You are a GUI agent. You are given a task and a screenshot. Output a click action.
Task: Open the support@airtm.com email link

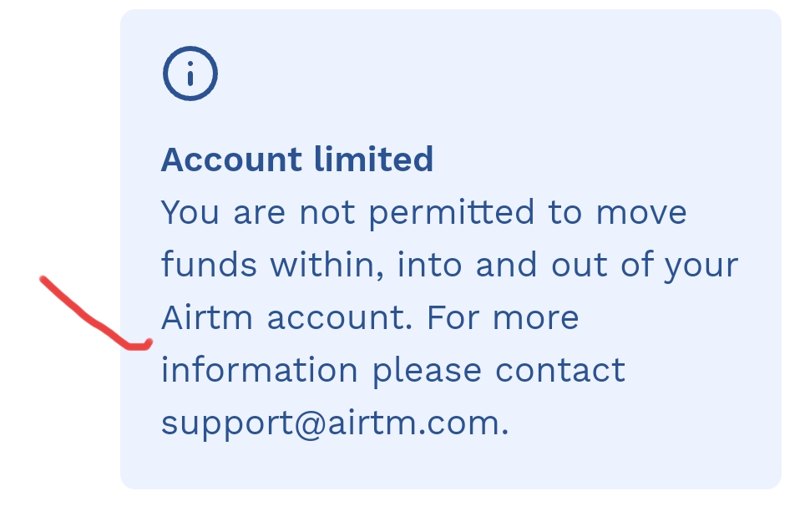[332, 423]
